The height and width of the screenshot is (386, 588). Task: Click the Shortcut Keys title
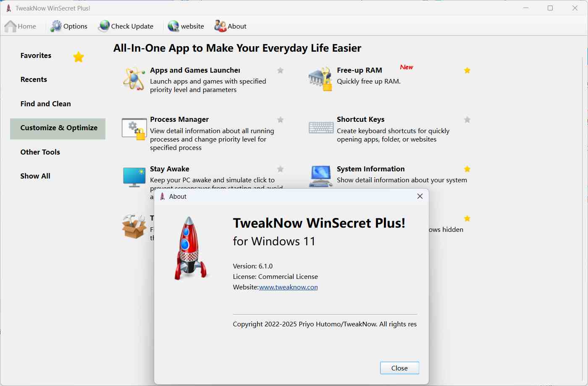(361, 119)
